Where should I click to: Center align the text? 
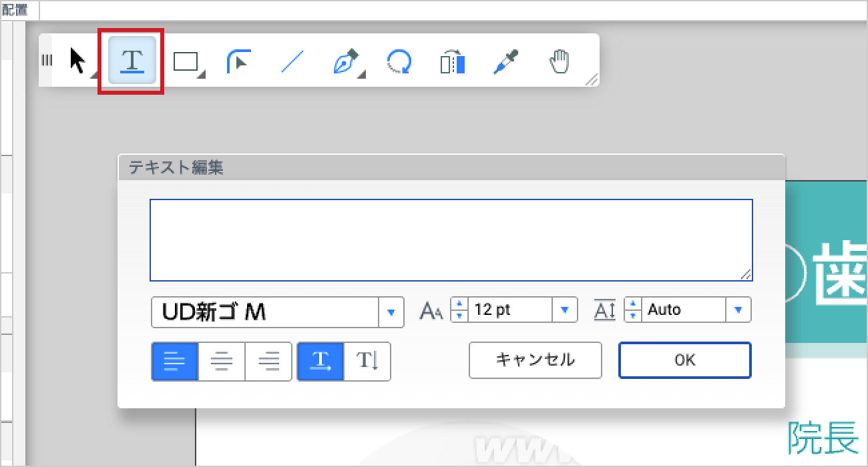point(222,362)
